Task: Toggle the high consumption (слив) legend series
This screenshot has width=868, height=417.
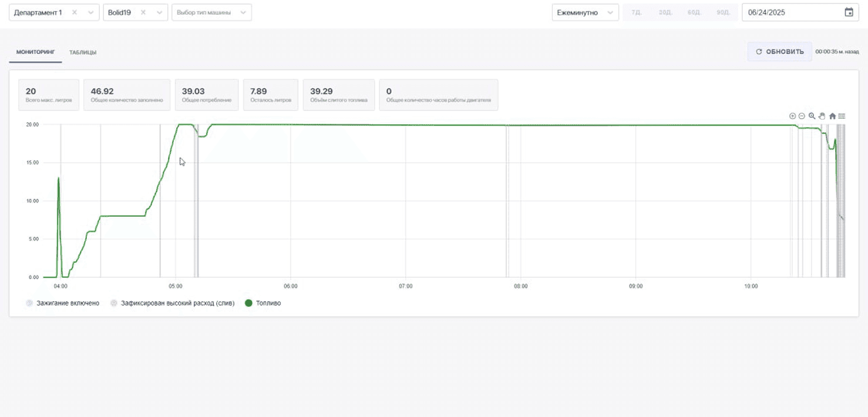Action: pos(173,303)
